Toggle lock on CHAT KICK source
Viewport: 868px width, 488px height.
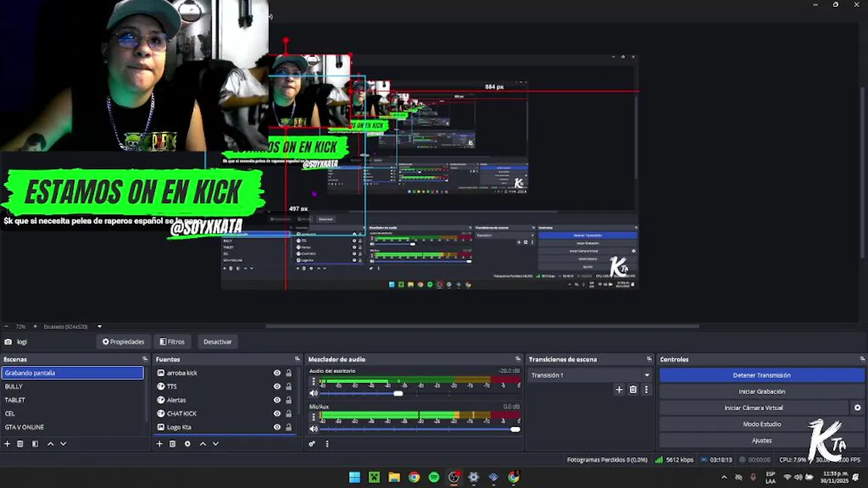click(x=288, y=413)
